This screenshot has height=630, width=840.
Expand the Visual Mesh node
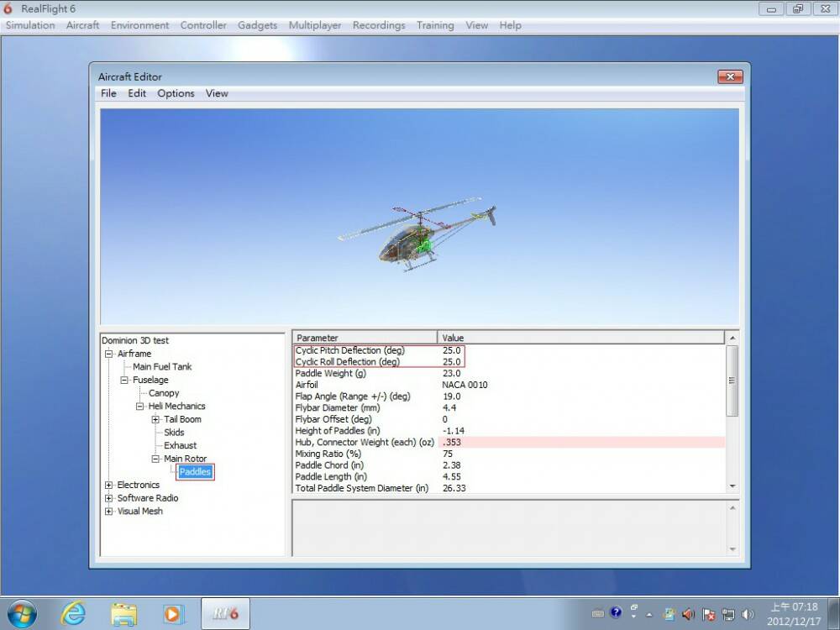point(108,511)
